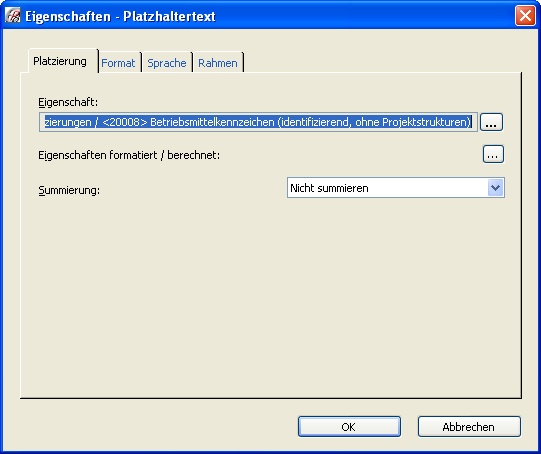The width and height of the screenshot is (541, 454).
Task: Click the Eigenschaften formatiert / berechnet label
Action: point(129,155)
